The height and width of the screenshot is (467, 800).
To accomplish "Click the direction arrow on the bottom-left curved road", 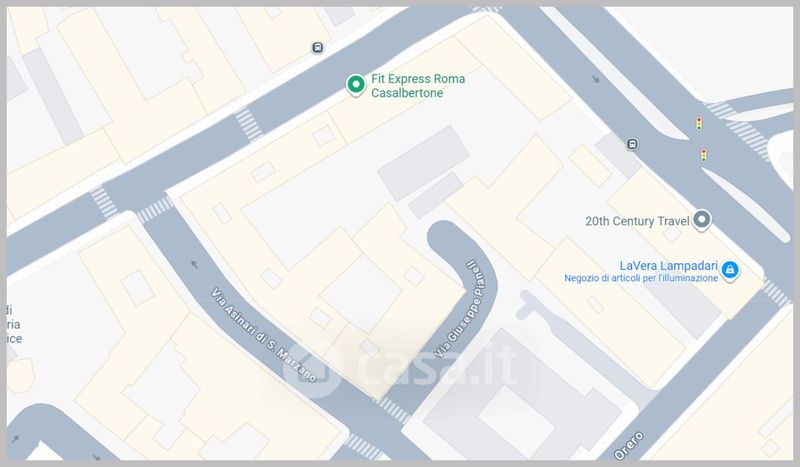I will pyautogui.click(x=15, y=439).
